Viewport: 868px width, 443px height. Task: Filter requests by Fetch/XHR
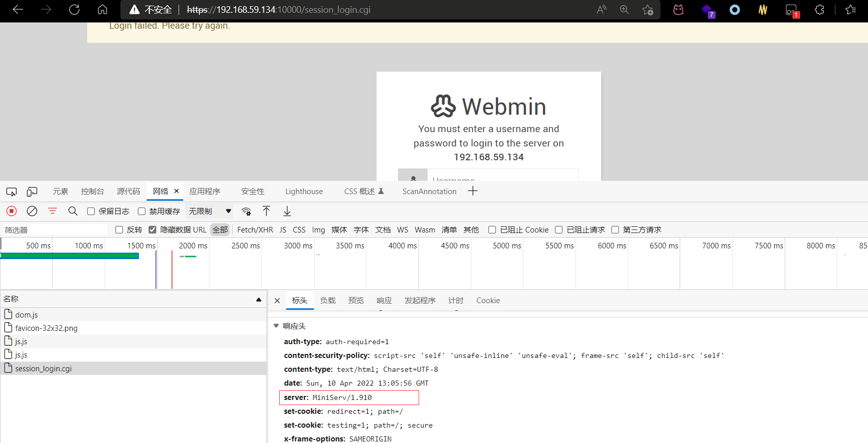(x=255, y=230)
